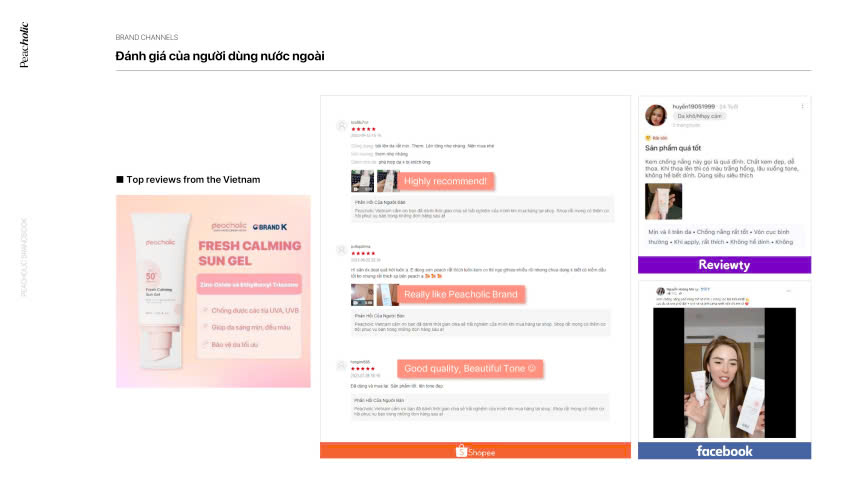867x483 pixels.
Task: Click the third Shopee reviewer avatar
Action: [x=341, y=365]
